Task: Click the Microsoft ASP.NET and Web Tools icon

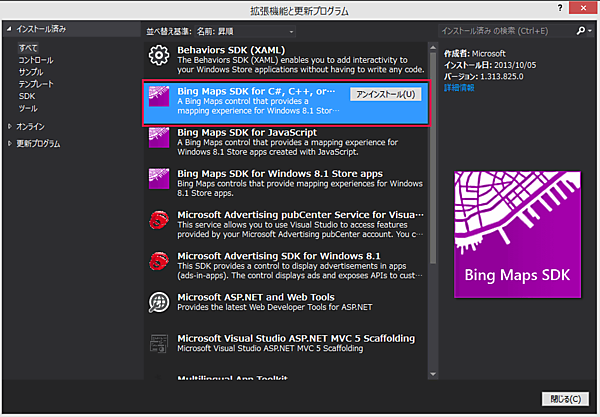Action: click(x=159, y=302)
